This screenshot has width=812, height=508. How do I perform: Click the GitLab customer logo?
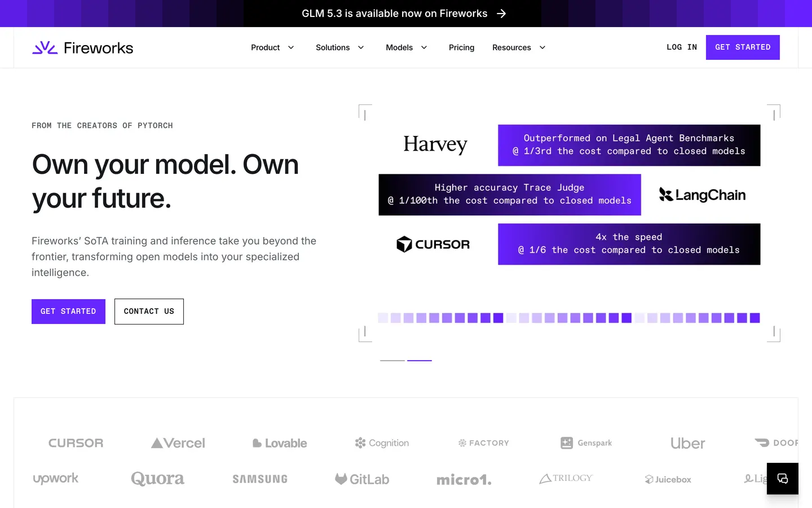point(362,479)
